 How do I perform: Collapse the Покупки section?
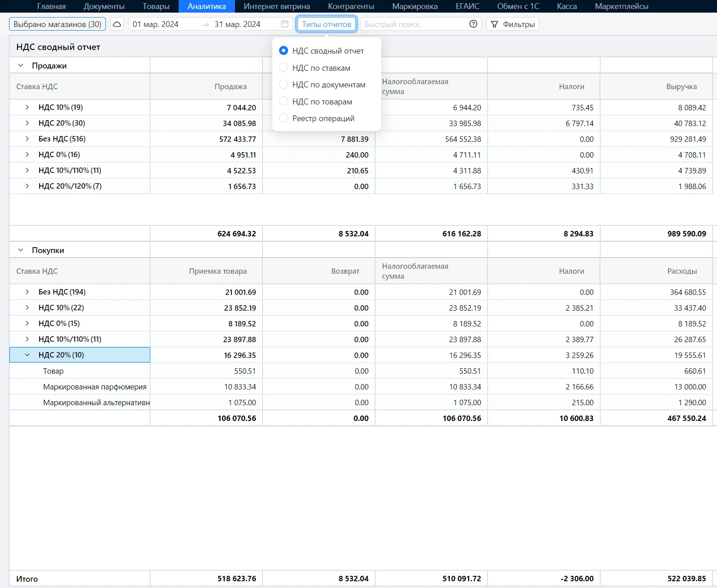tap(21, 250)
